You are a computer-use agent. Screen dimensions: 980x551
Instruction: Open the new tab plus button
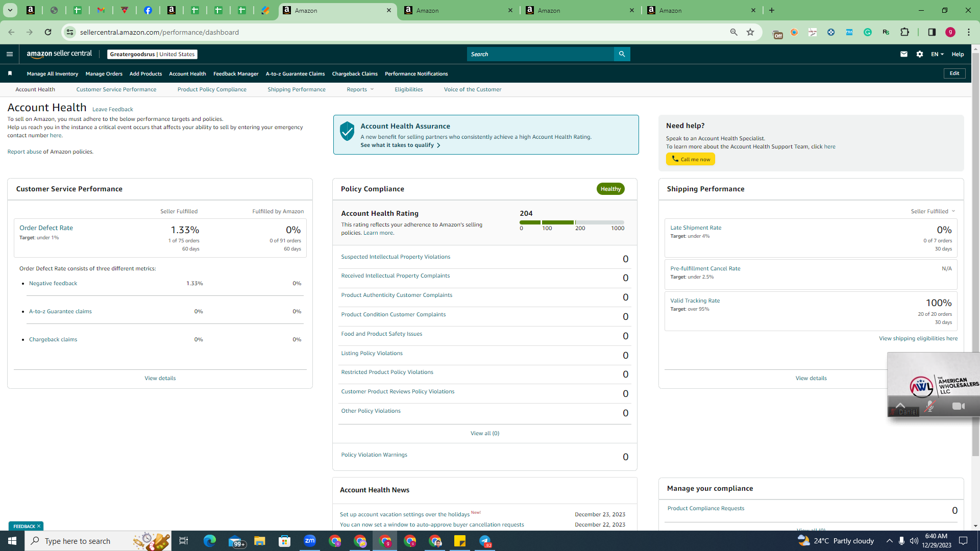click(x=772, y=10)
